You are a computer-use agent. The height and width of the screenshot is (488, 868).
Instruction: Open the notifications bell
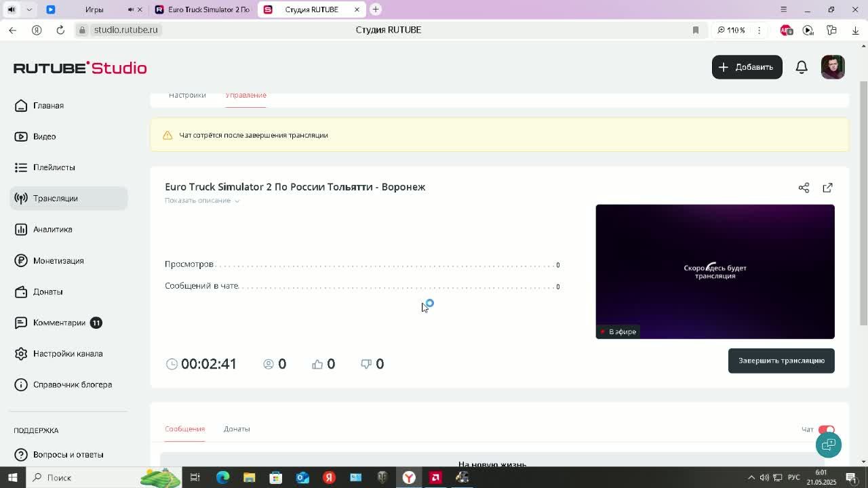tap(802, 67)
